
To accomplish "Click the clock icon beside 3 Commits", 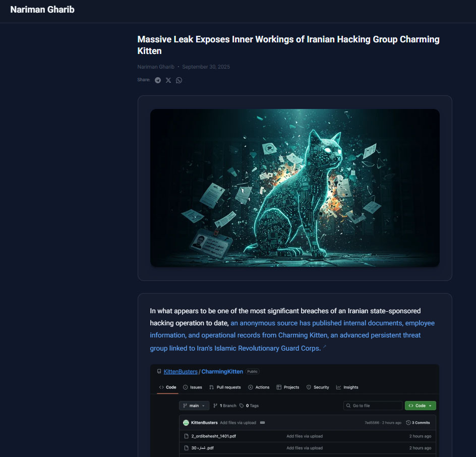I will coord(408,423).
